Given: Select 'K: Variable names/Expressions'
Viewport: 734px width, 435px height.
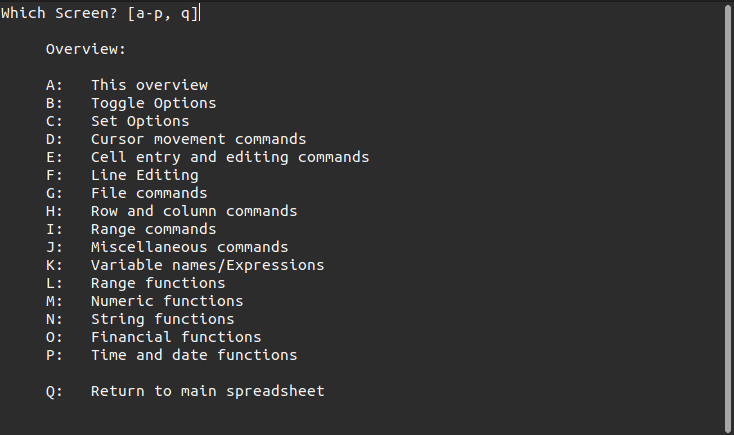Looking at the screenshot, I should point(185,265).
